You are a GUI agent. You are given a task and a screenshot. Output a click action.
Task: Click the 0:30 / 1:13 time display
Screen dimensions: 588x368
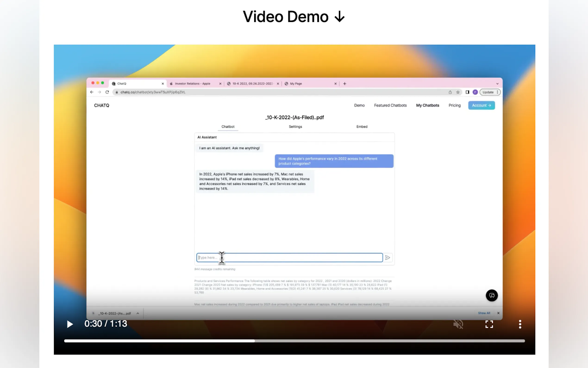pos(106,324)
